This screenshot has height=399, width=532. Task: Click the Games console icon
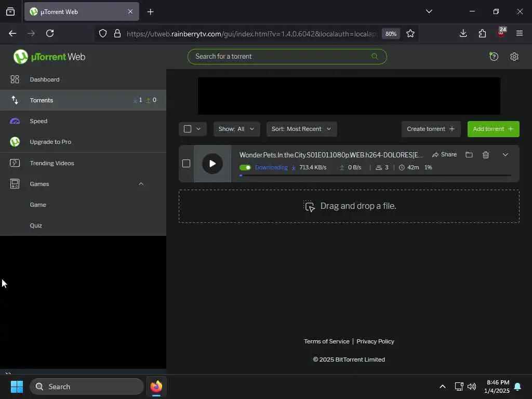click(15, 184)
